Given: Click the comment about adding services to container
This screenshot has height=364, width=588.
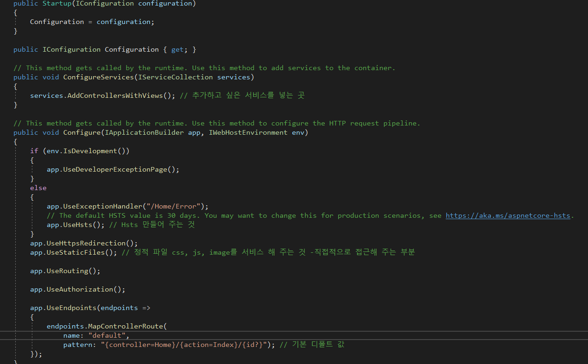Looking at the screenshot, I should [x=204, y=68].
